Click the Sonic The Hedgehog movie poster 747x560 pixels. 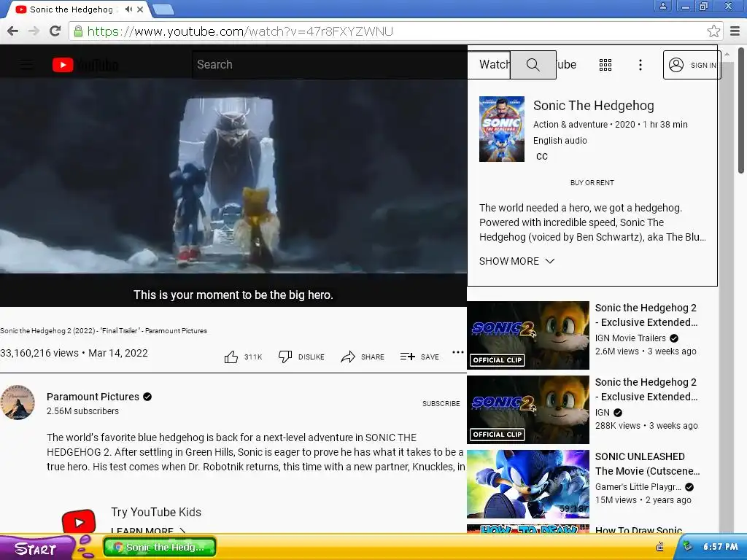(x=502, y=129)
